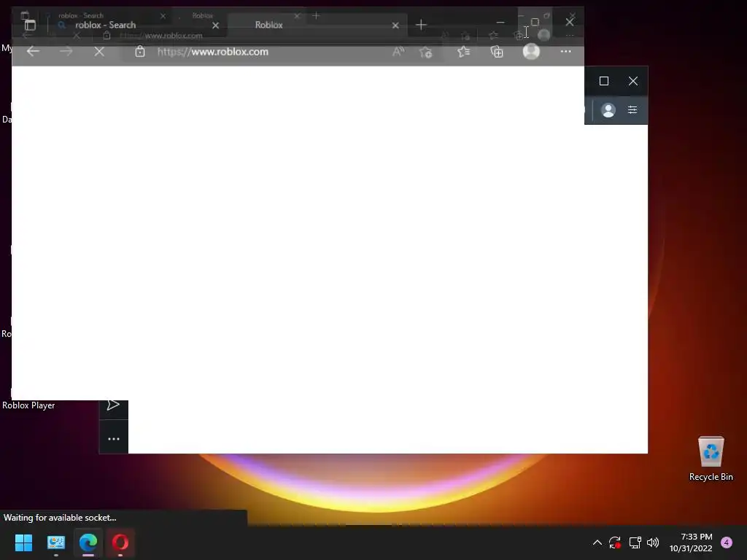Open the Control Panel taskbar icon
Viewport: 747px width, 560px height.
pyautogui.click(x=55, y=542)
